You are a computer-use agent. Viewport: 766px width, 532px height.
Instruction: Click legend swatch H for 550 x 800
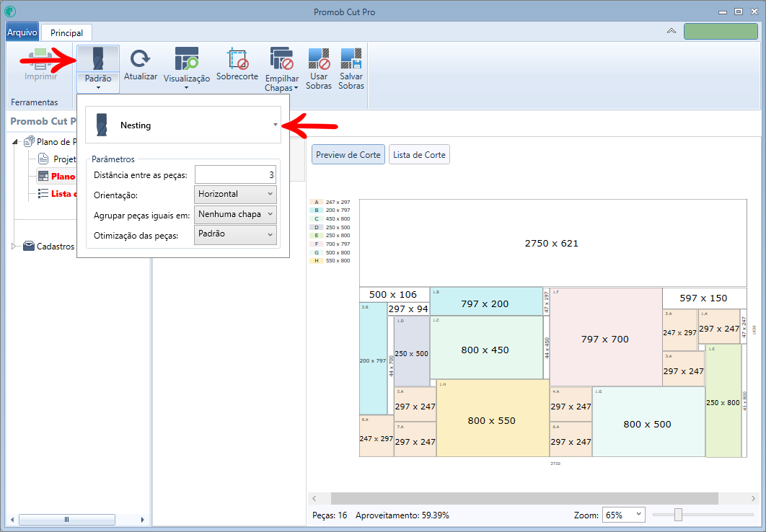316,261
